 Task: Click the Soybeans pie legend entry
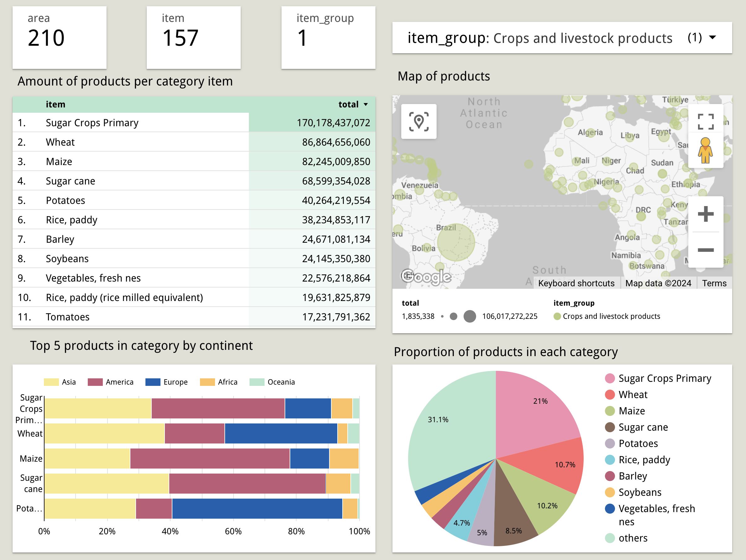point(633,492)
